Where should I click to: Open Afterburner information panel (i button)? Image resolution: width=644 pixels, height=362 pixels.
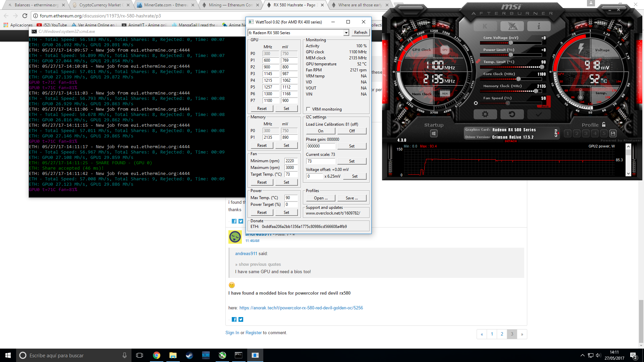click(539, 26)
